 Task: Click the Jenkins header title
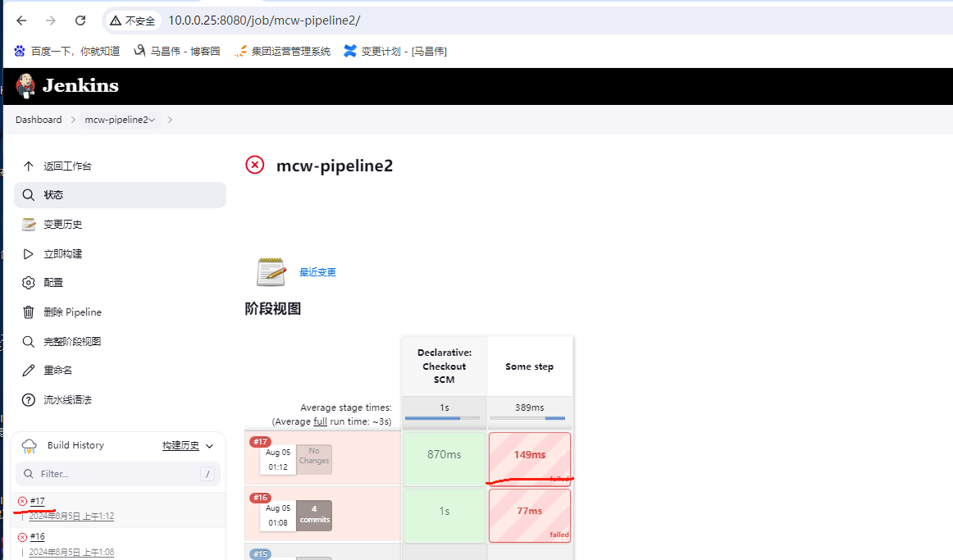click(x=80, y=85)
